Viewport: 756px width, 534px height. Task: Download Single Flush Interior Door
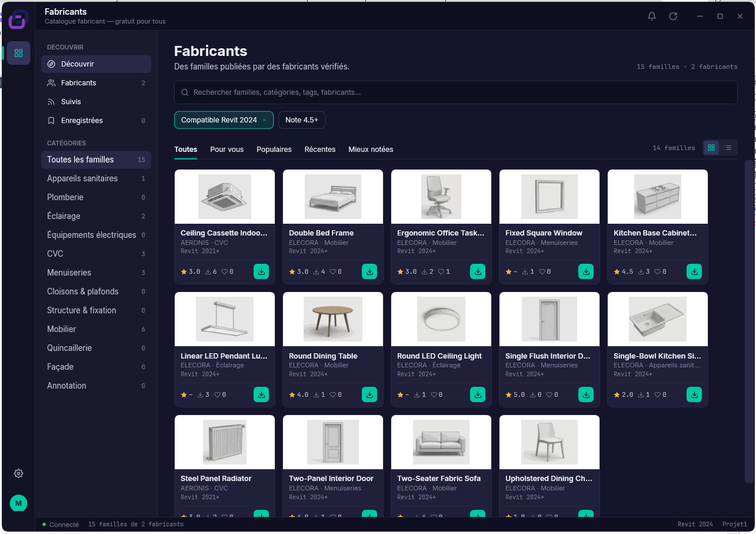coord(586,394)
